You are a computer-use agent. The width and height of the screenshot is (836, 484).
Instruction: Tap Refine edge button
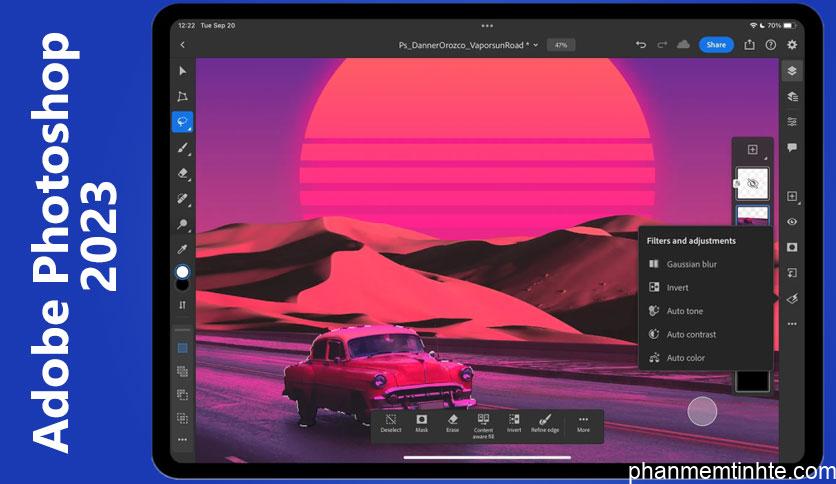point(545,424)
